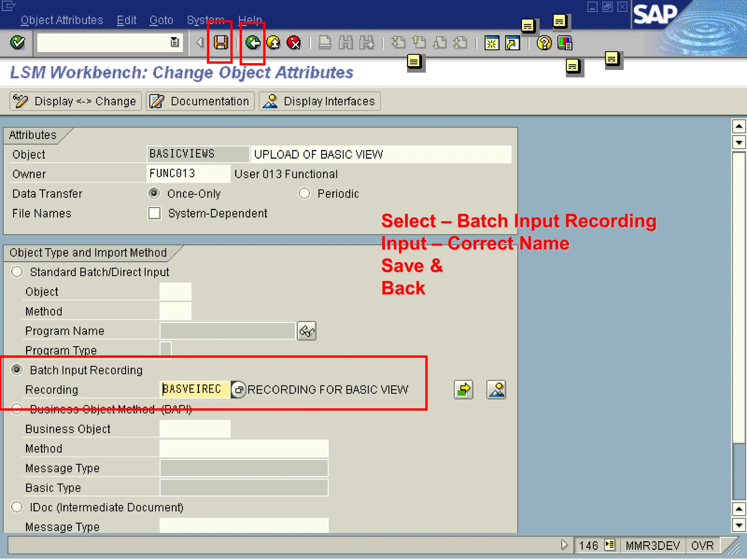Click the Recording field search help icon

point(239,389)
